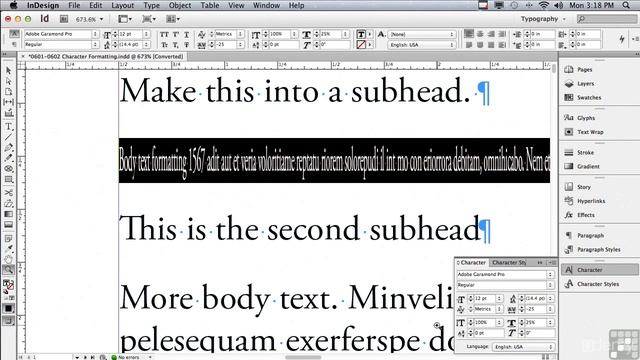This screenshot has height=360, width=640.
Task: Select the Line tool
Action: coord(9,137)
